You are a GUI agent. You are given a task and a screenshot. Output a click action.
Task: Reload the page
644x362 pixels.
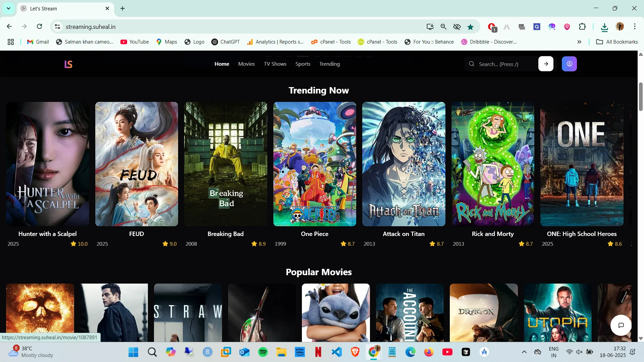39,26
